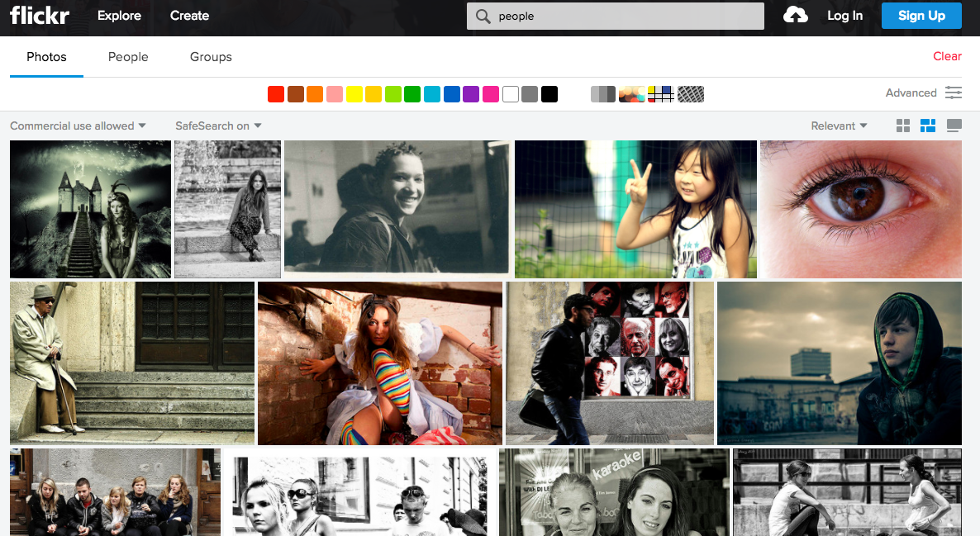Open Advanced search via the sliders icon
Image resolution: width=980 pixels, height=536 pixels.
pyautogui.click(x=953, y=92)
